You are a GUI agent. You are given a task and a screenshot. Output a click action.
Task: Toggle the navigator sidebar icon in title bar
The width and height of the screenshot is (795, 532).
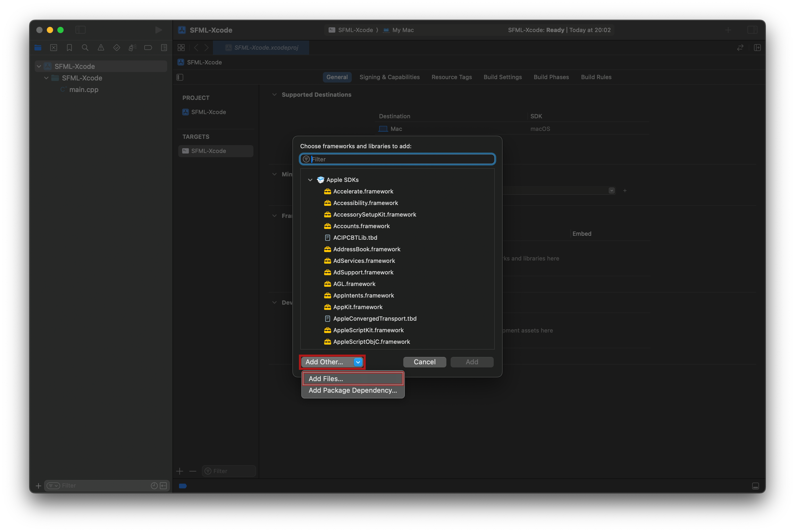[80, 30]
